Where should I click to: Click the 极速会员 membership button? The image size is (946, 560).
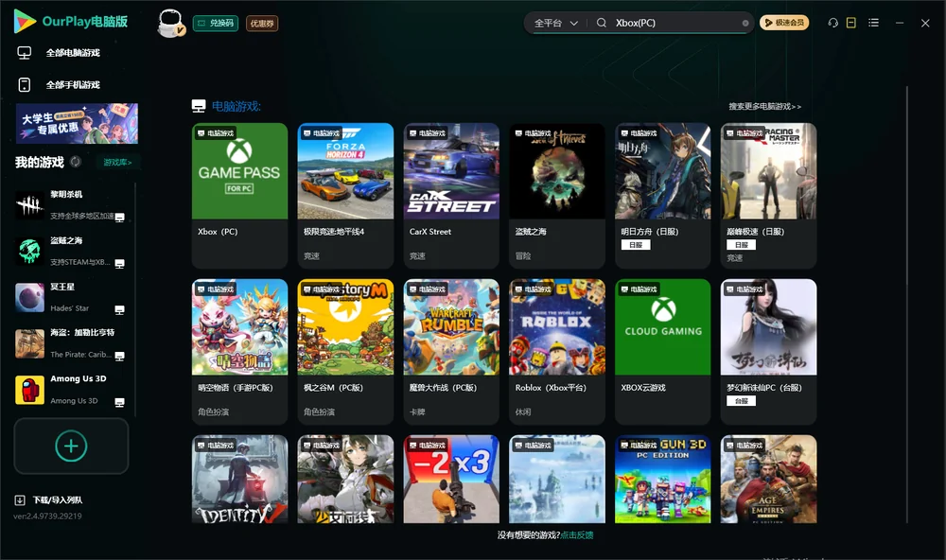click(783, 23)
